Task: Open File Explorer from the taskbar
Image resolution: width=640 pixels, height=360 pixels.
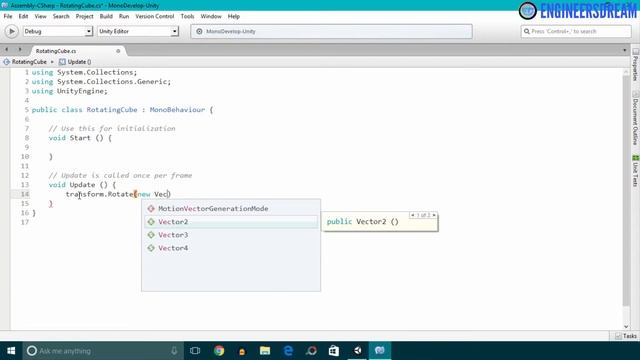Action: (x=265, y=351)
